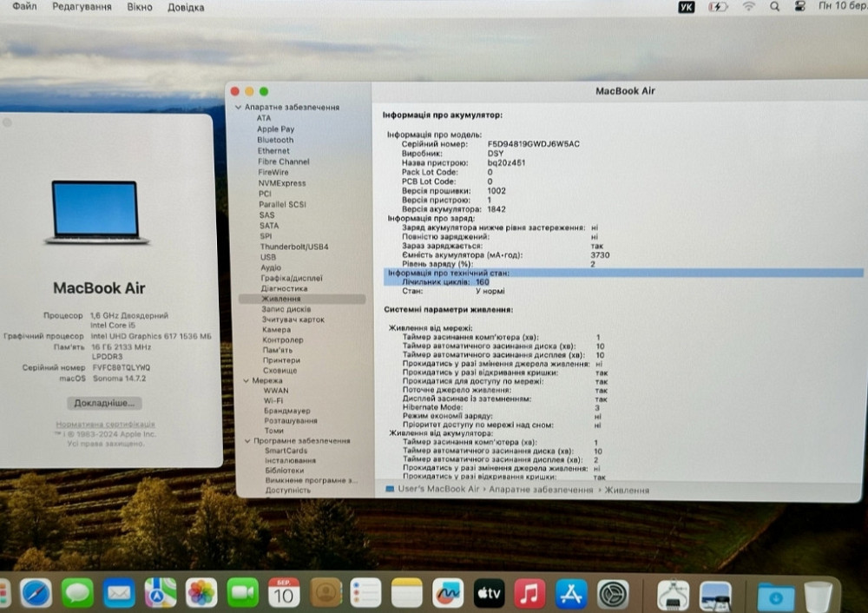Click the battery icon in the menu bar
Viewport: 868px width, 613px height.
(x=717, y=7)
